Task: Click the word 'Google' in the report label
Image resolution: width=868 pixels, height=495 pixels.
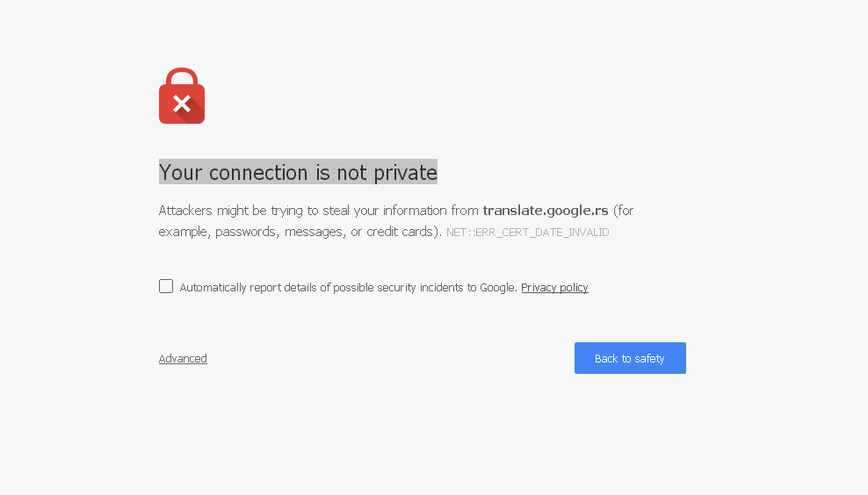Action: point(498,288)
